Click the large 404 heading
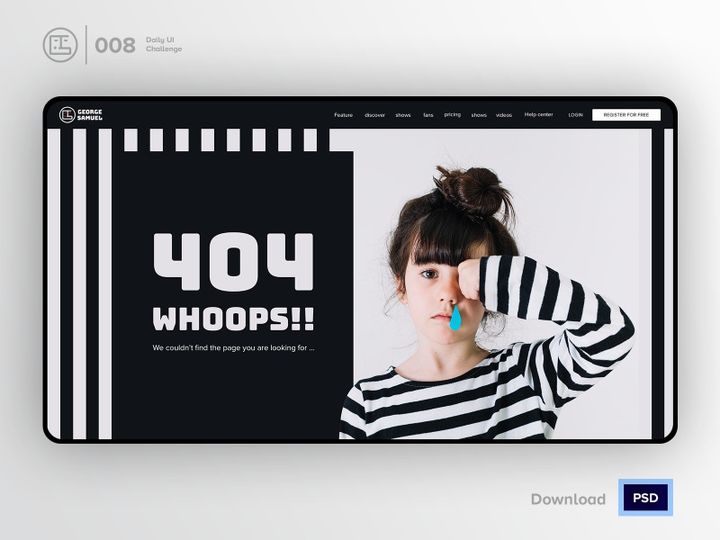This screenshot has height=540, width=720. 233,262
